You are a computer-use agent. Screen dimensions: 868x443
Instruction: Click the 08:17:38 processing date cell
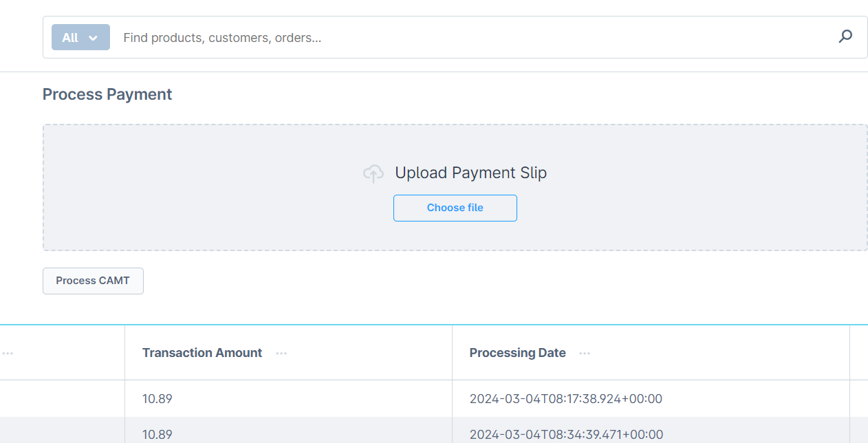[x=565, y=398]
